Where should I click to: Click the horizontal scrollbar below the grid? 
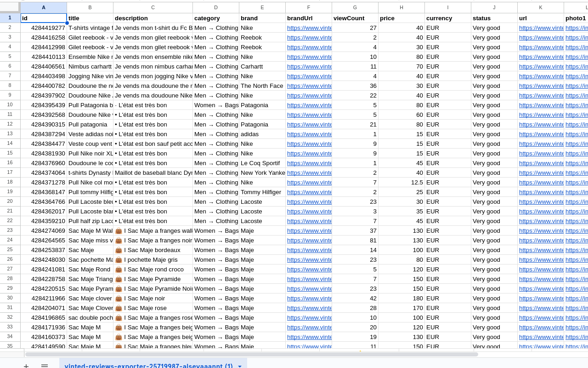pos(251,354)
